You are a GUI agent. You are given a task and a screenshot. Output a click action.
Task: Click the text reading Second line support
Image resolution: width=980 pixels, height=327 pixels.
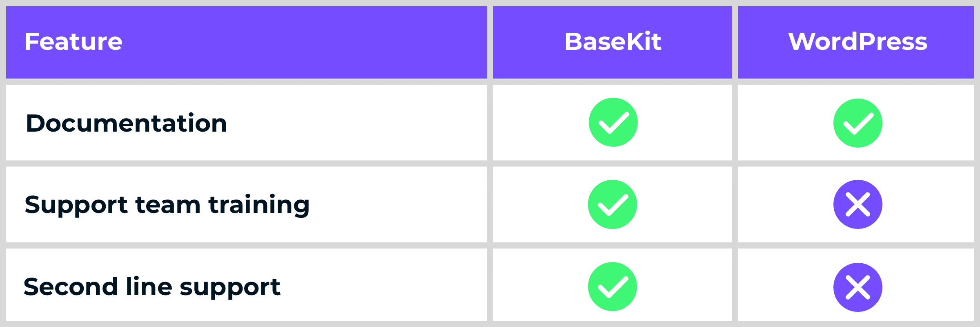click(152, 287)
